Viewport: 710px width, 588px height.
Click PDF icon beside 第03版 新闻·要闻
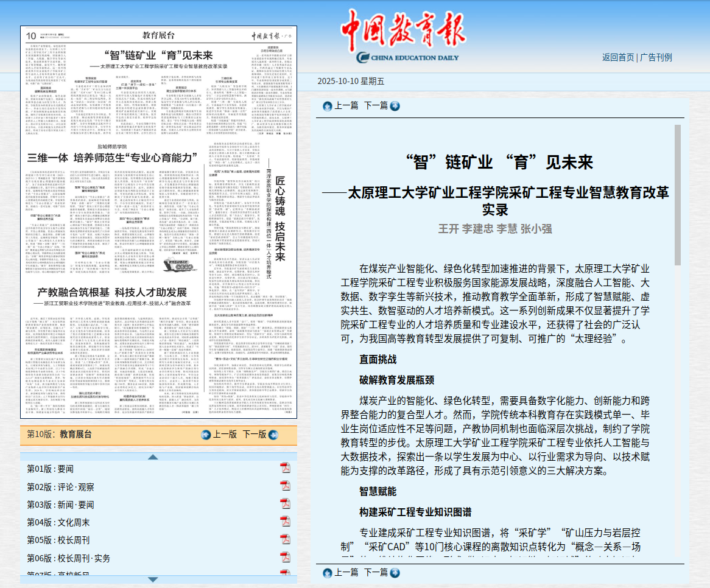(x=285, y=504)
